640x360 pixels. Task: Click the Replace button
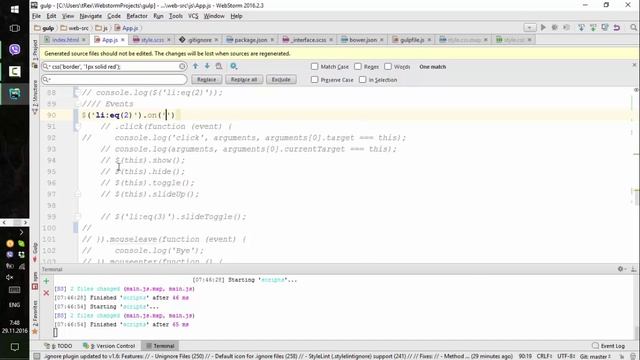(x=207, y=80)
